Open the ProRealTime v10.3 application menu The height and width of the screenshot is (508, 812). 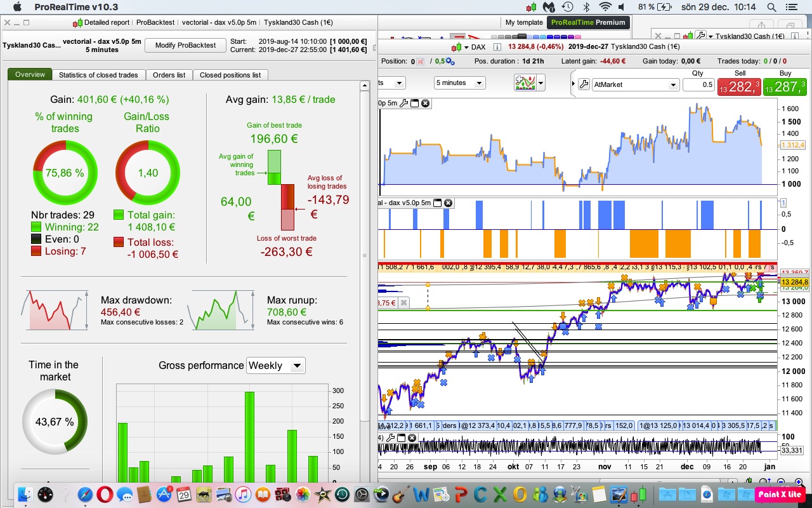click(x=76, y=7)
